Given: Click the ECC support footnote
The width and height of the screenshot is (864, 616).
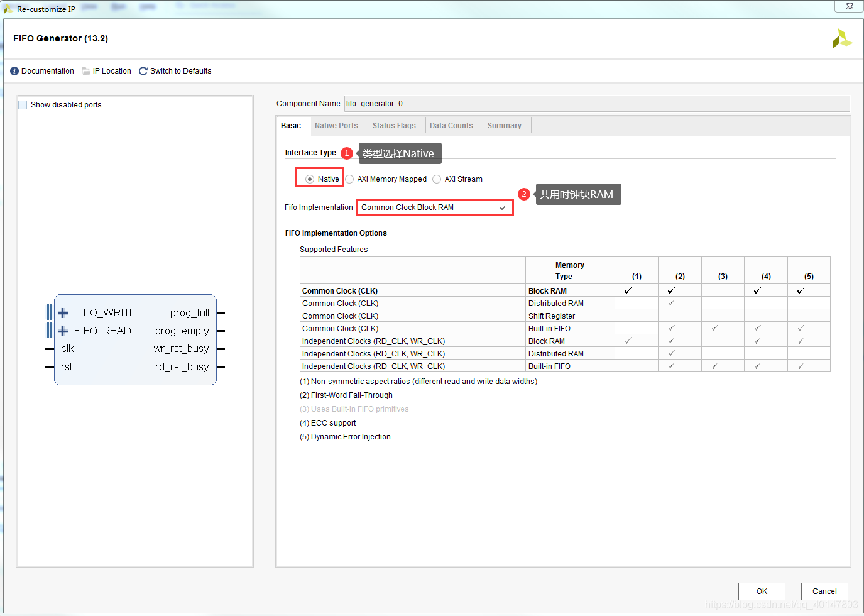Looking at the screenshot, I should (x=328, y=423).
